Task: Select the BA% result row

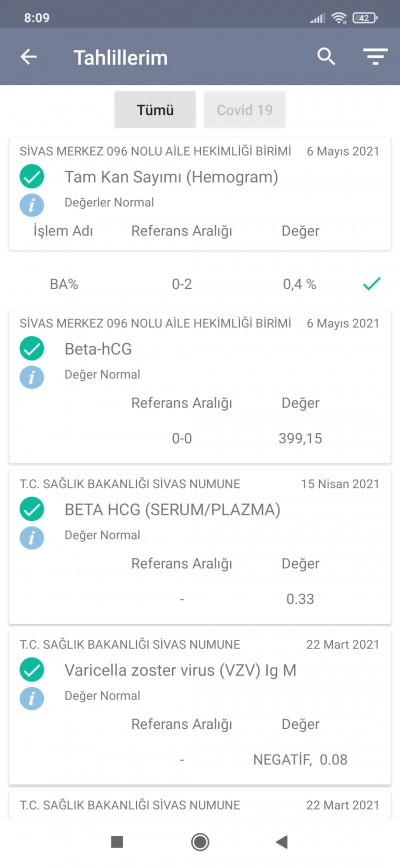Action: coord(200,284)
